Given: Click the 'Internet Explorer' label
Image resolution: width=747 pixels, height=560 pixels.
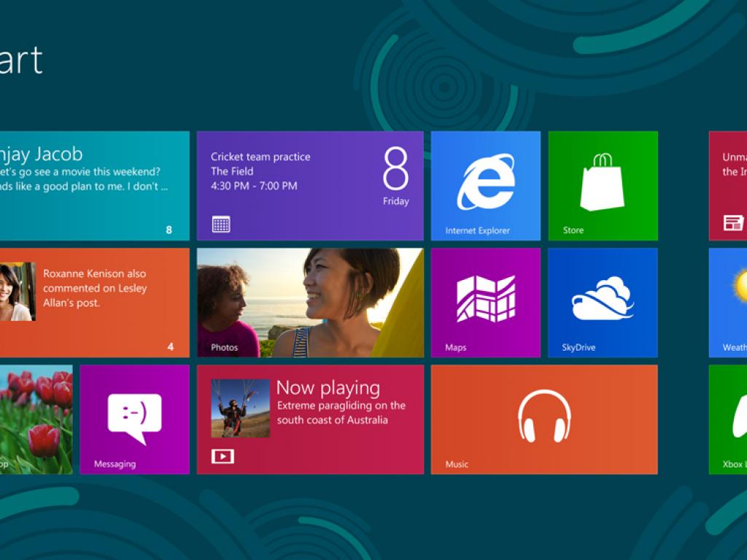Looking at the screenshot, I should pyautogui.click(x=477, y=230).
